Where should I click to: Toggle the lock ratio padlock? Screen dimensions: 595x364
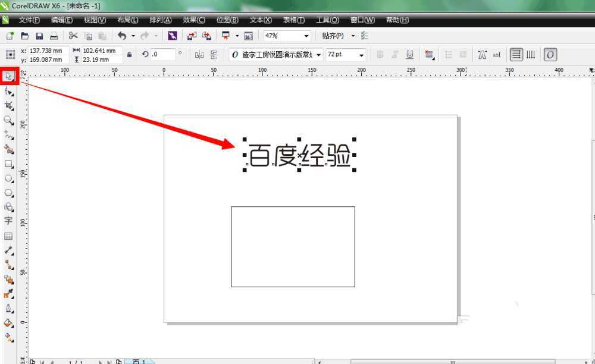pos(129,55)
